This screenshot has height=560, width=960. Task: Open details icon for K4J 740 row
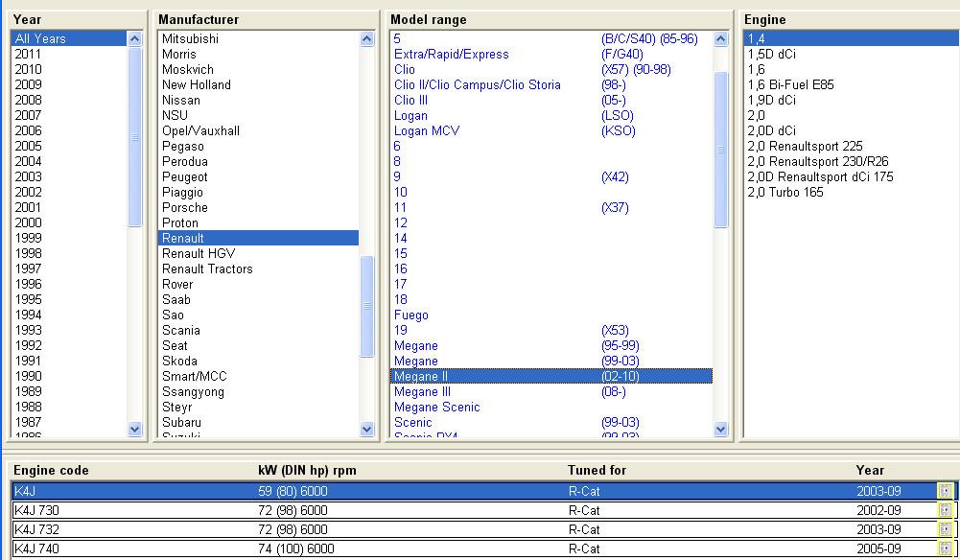point(946,548)
